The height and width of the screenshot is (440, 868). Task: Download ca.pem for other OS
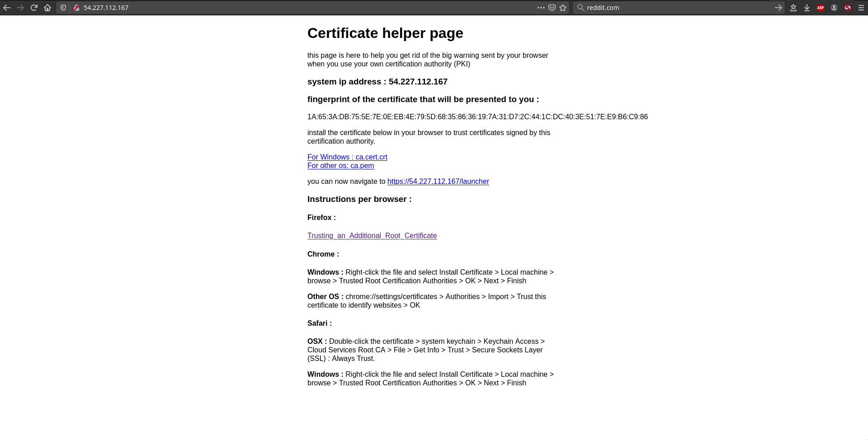pos(341,165)
